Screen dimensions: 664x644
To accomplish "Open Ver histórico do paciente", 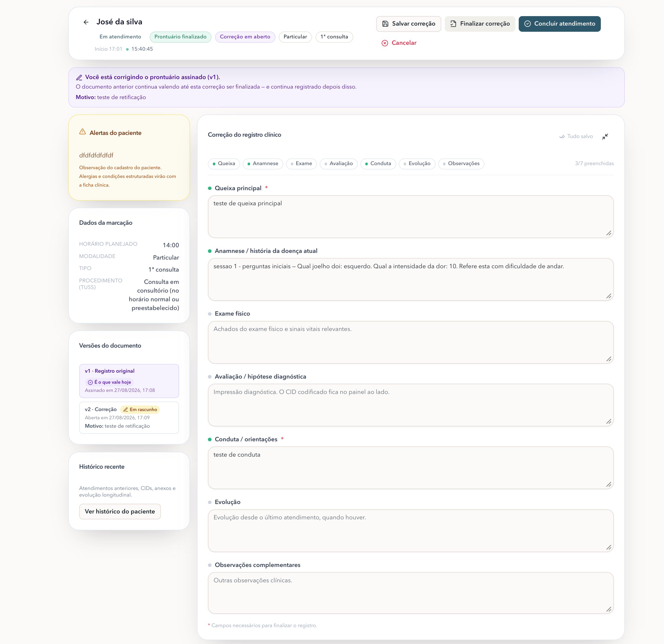I will (x=120, y=511).
